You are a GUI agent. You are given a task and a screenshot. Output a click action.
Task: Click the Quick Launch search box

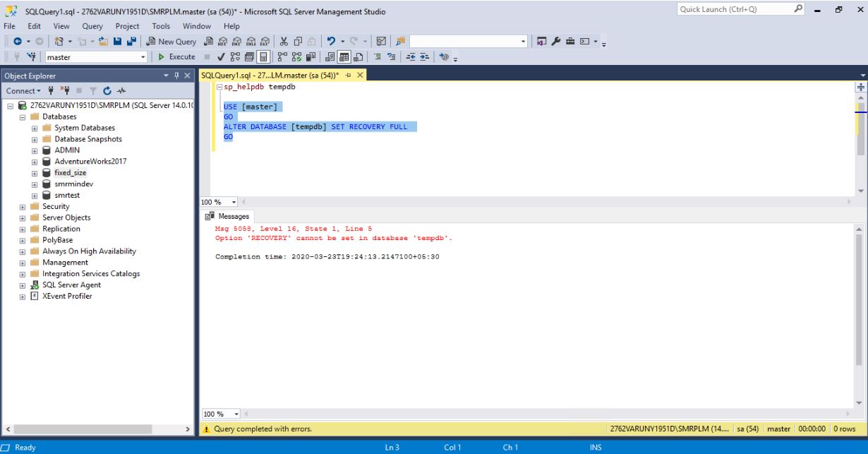(x=741, y=9)
